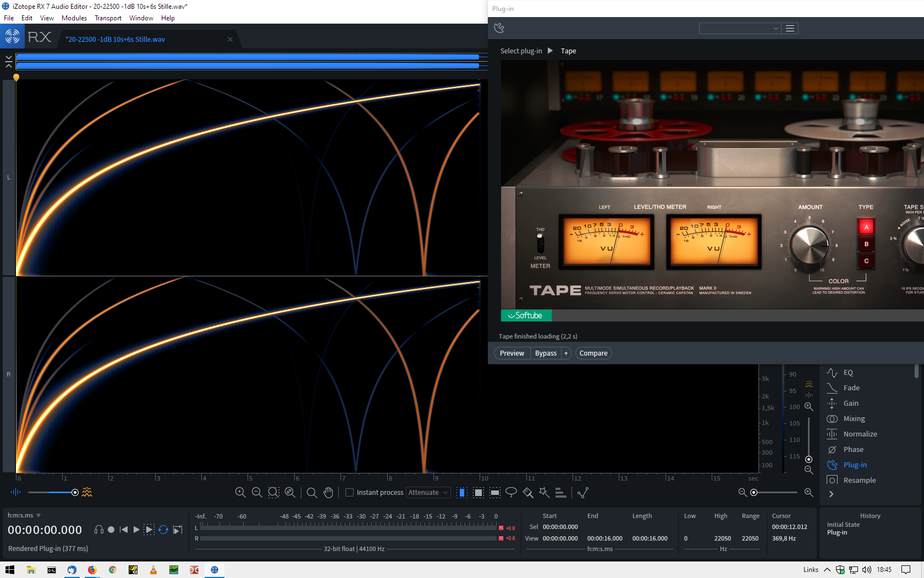Open the Phase module
924x578 pixels.
(x=853, y=450)
